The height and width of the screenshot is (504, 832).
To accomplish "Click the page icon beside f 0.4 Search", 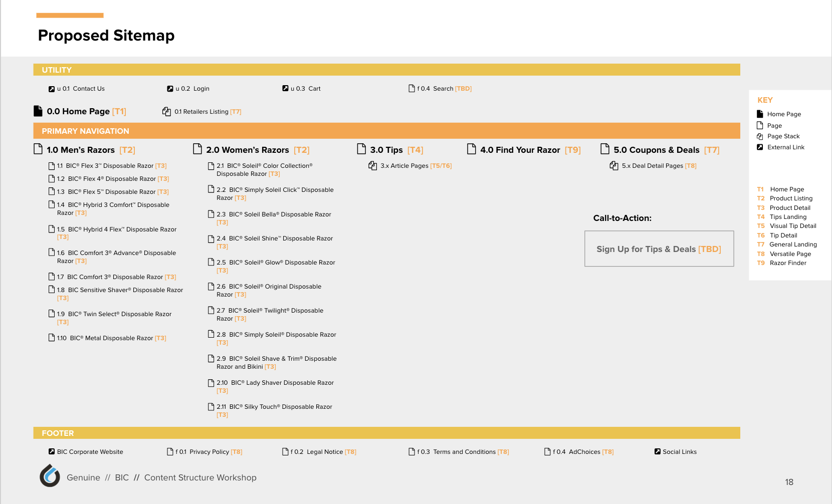I will [411, 88].
